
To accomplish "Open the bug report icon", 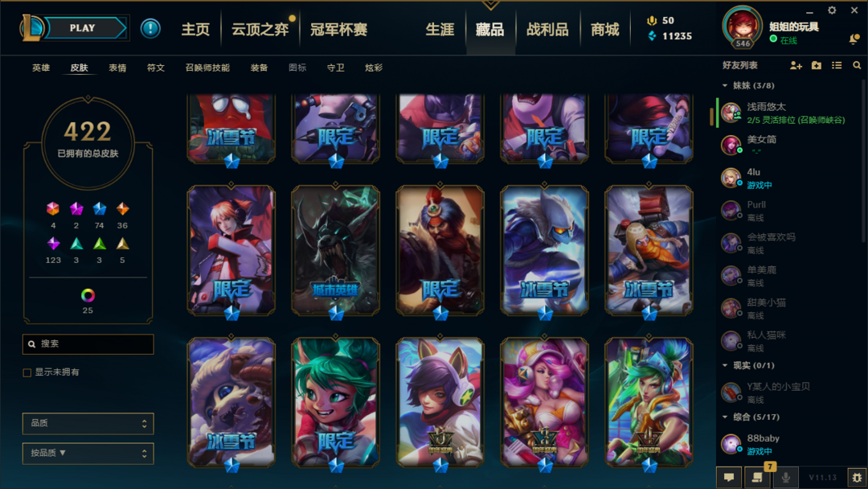I will [x=857, y=477].
